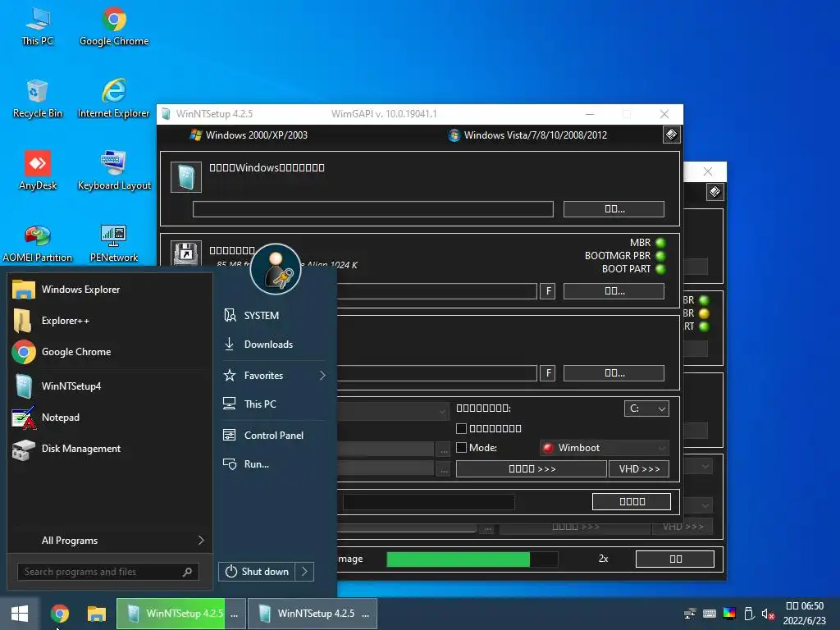
Task: Click the taskbar clock showing 06:50
Action: coord(805,614)
